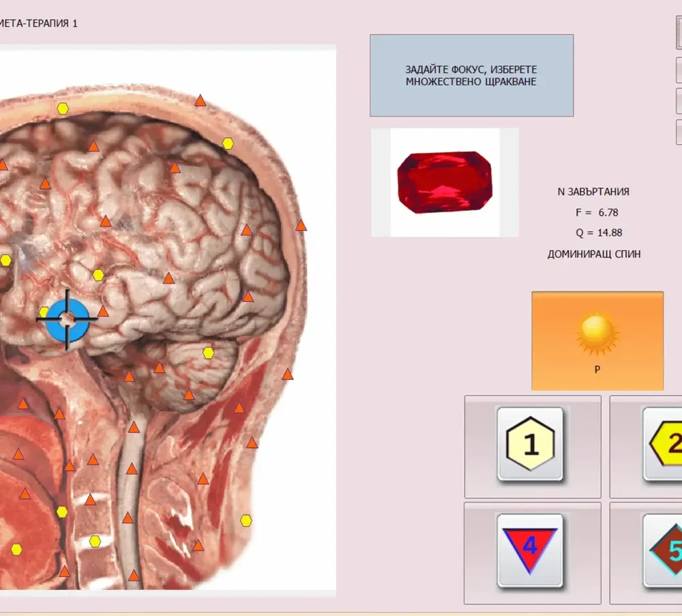Select the orange triangle at top of skull
The height and width of the screenshot is (616, 682).
click(200, 101)
